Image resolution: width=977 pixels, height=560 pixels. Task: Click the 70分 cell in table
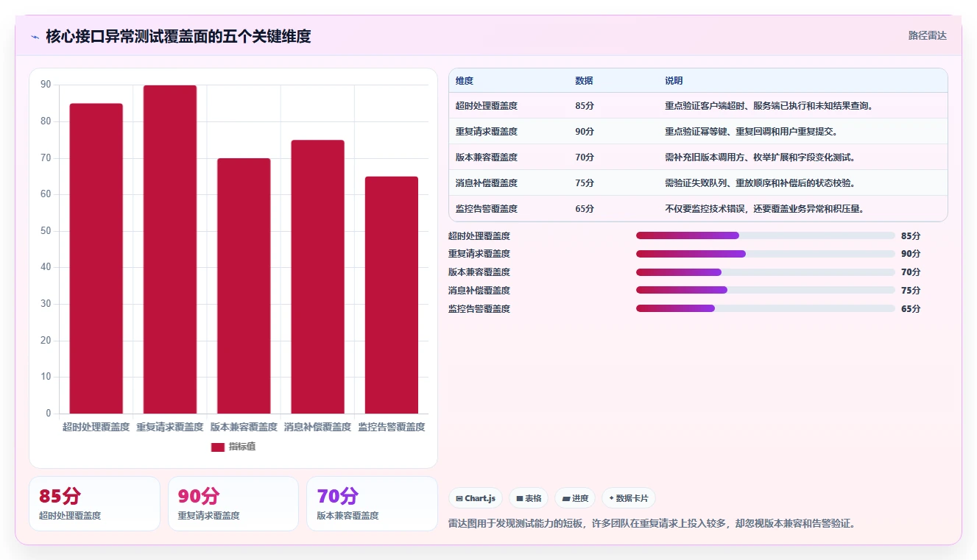point(585,157)
